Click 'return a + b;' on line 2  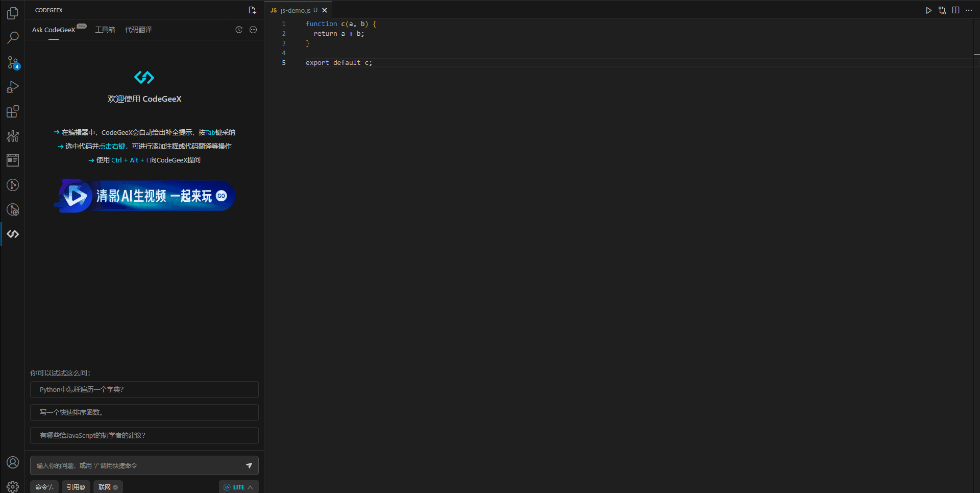[339, 33]
